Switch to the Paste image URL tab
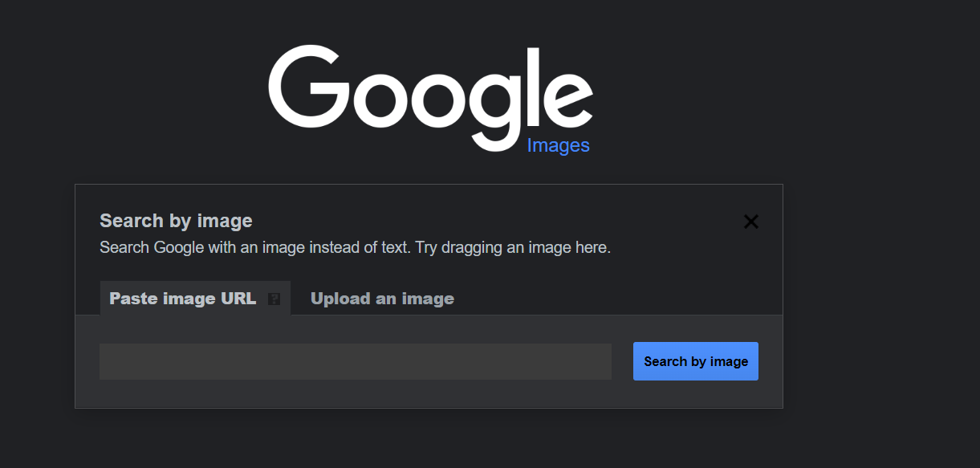This screenshot has height=468, width=980. [x=182, y=299]
